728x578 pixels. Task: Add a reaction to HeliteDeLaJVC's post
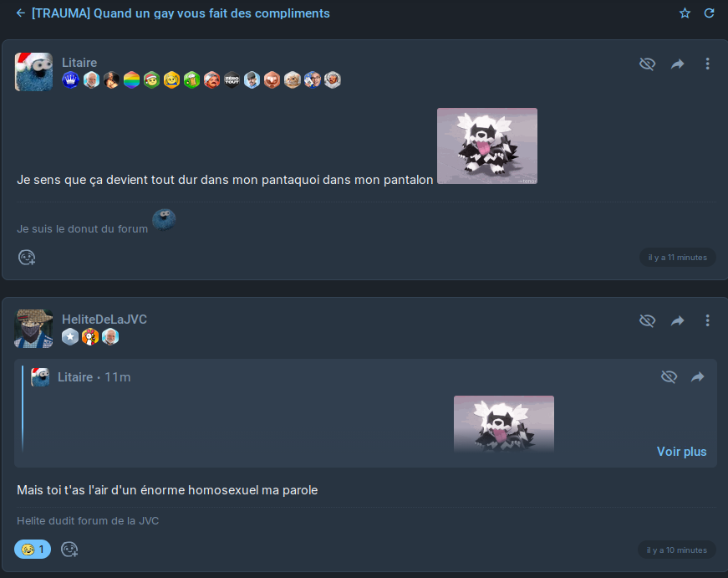(69, 550)
